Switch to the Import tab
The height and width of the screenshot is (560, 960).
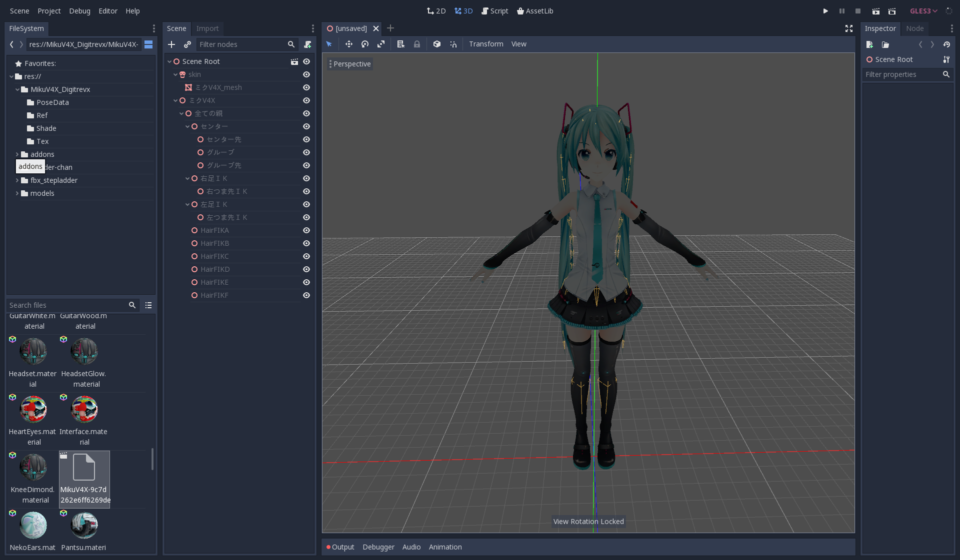tap(207, 28)
